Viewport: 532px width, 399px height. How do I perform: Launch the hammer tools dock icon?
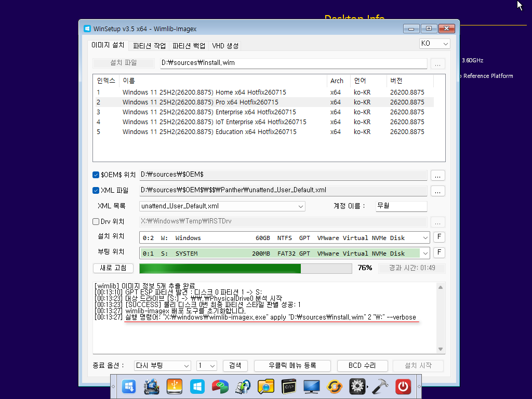380,387
